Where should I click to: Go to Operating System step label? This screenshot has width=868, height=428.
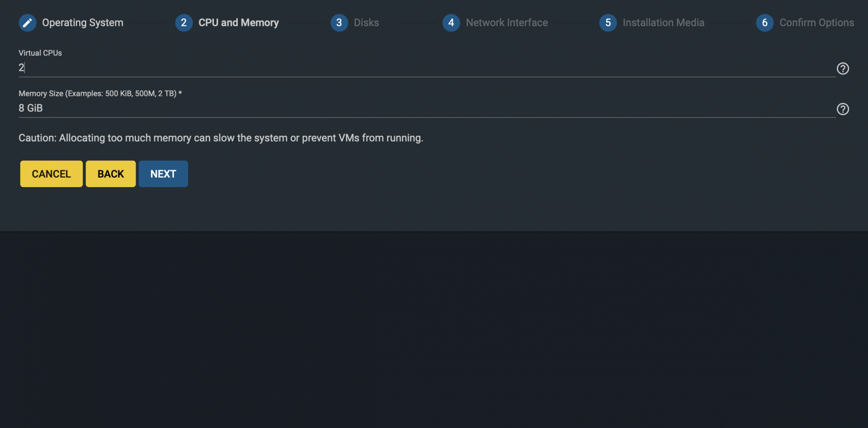click(x=83, y=23)
